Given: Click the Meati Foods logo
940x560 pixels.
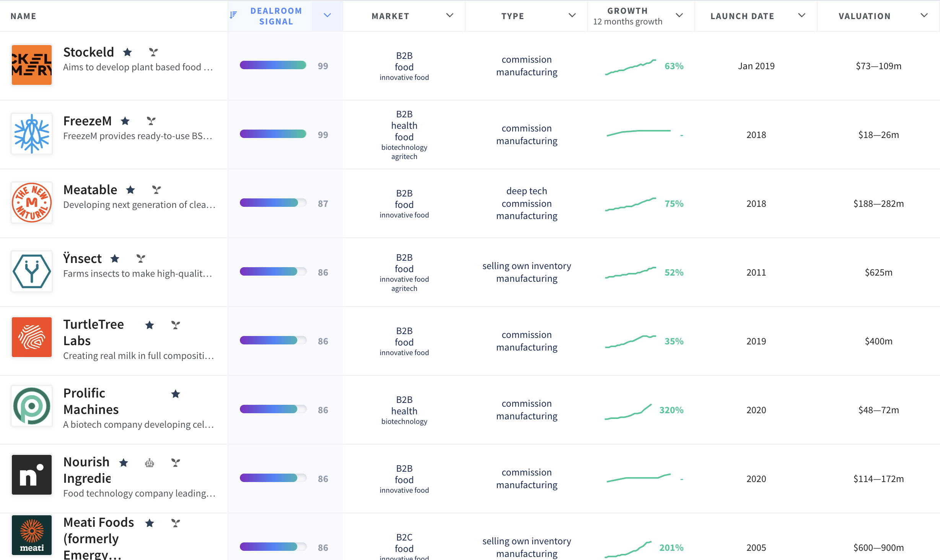Looking at the screenshot, I should click(x=32, y=535).
